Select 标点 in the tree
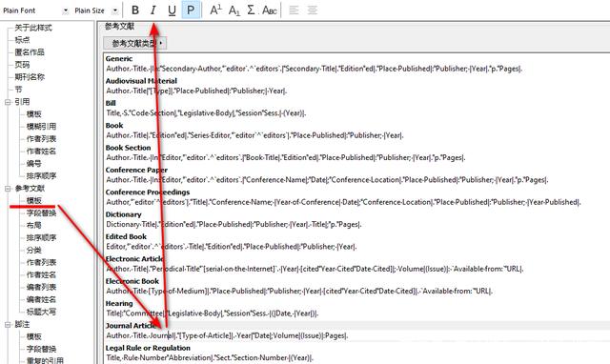 [x=22, y=40]
